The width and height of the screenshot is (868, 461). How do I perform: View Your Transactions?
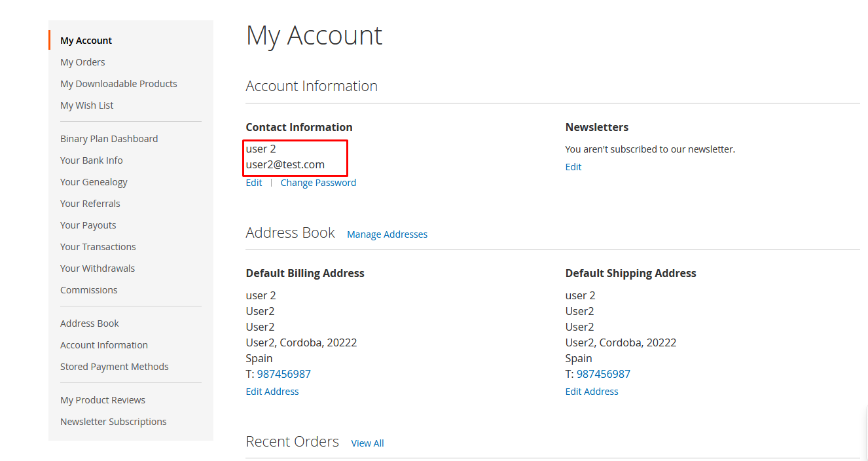click(x=98, y=247)
